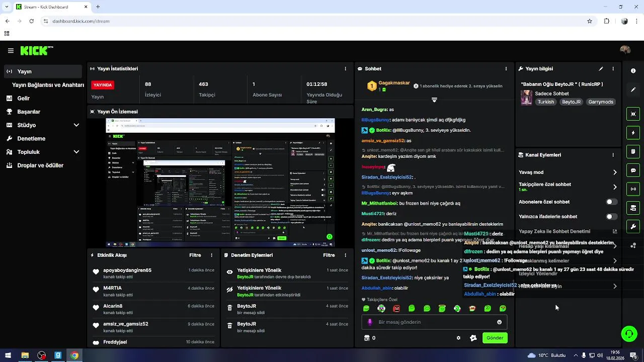Click username Aren_Bugra in chat
The image size is (644, 362).
[x=374, y=110]
